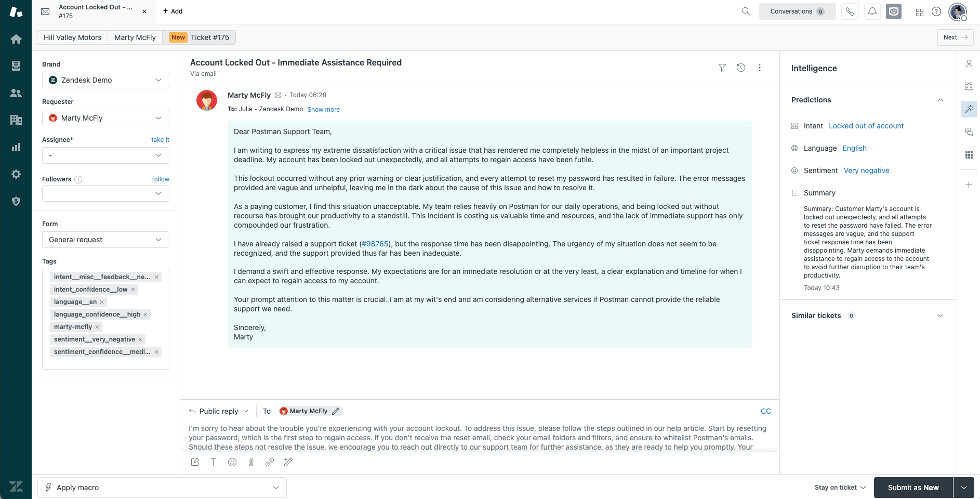
Task: Select the Marty McFly breadcrumb tab
Action: 135,37
